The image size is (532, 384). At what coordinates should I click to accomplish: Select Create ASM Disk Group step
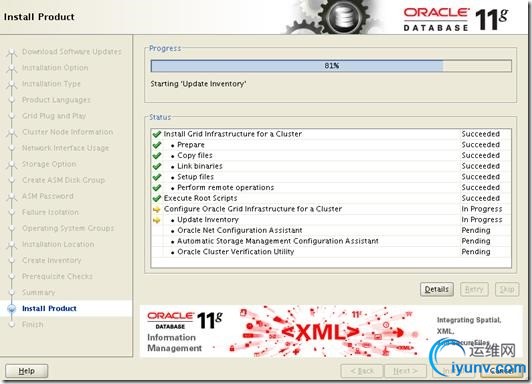pyautogui.click(x=63, y=180)
